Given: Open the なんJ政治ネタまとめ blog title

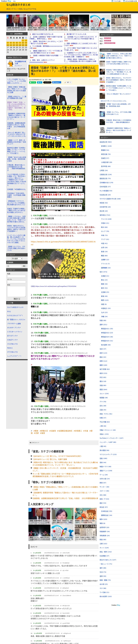Looking at the screenshot, I should click(18, 5).
